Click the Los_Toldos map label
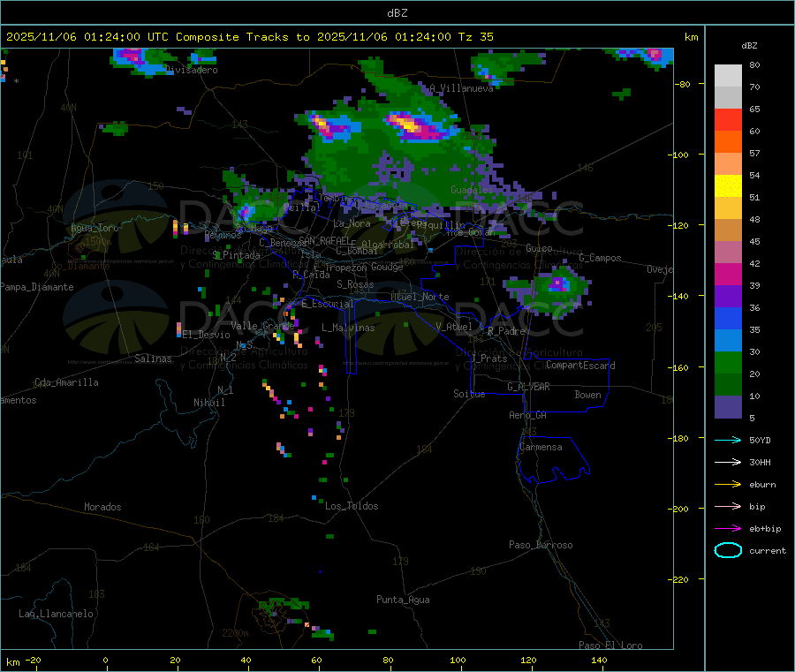 pos(352,506)
